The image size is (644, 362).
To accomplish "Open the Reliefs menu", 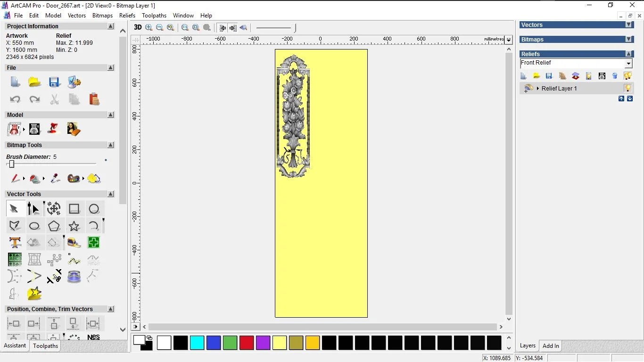I will coord(127,16).
